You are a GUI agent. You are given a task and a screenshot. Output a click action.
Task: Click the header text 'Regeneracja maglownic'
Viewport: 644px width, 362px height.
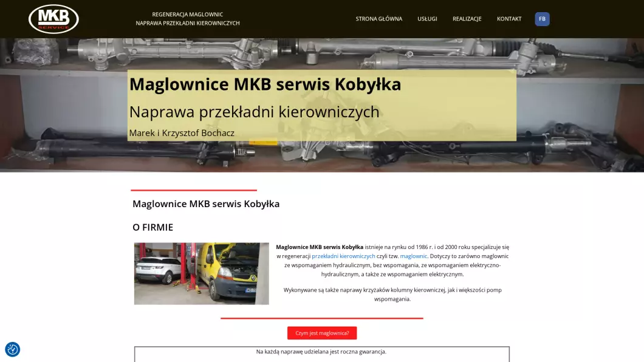[x=187, y=15]
